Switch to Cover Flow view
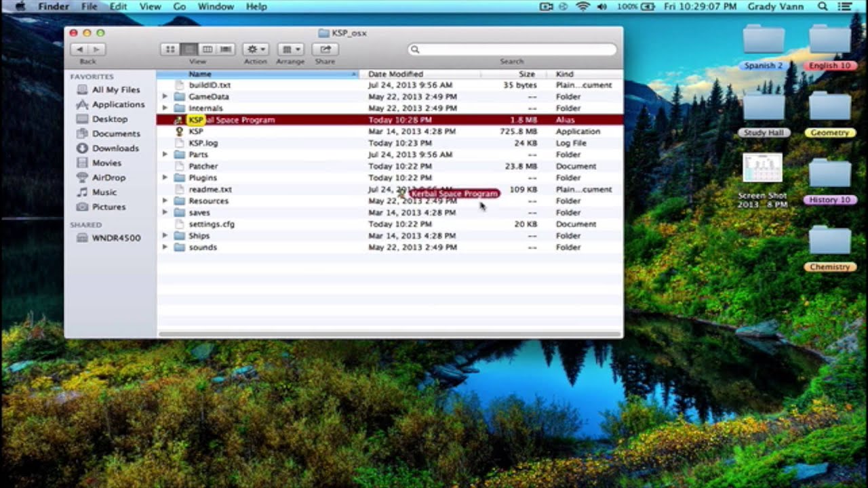The height and width of the screenshot is (488, 868). 225,49
